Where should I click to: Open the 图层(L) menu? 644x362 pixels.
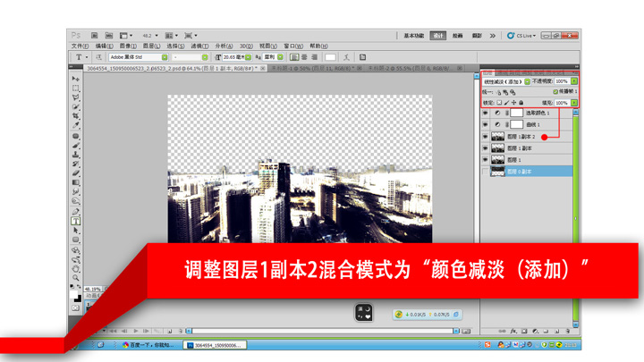point(151,46)
